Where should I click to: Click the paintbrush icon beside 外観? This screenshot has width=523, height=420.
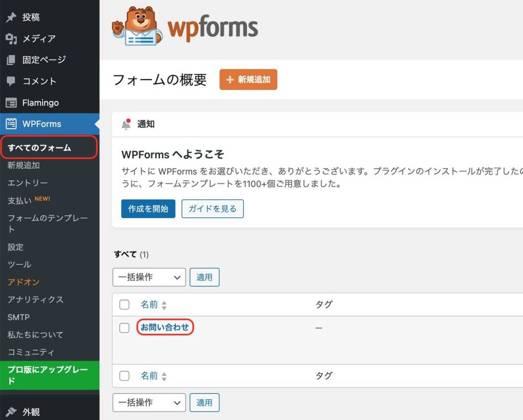pyautogui.click(x=11, y=412)
